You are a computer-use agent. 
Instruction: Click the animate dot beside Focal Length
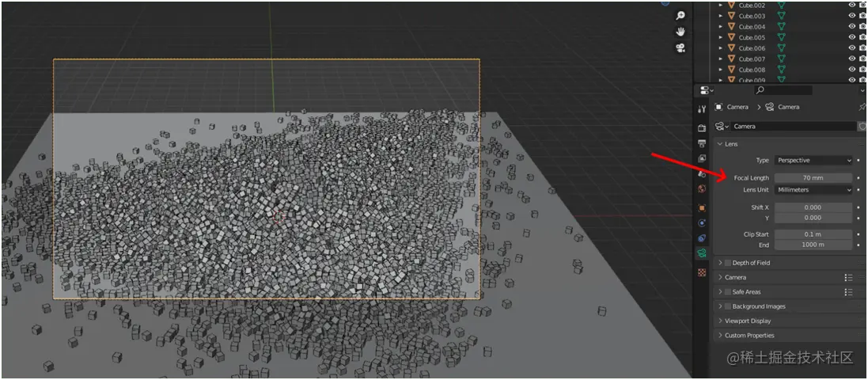pos(859,178)
